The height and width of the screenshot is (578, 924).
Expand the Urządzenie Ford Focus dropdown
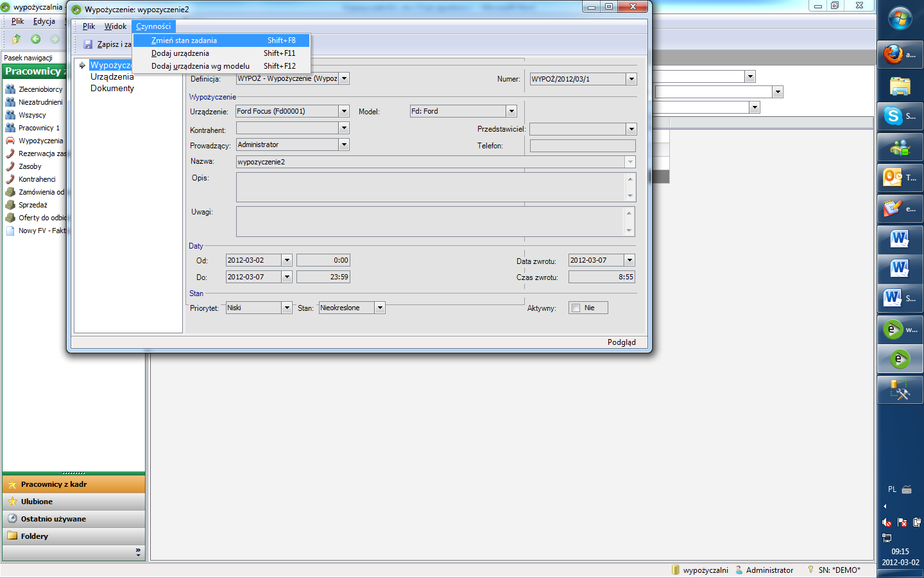point(344,111)
